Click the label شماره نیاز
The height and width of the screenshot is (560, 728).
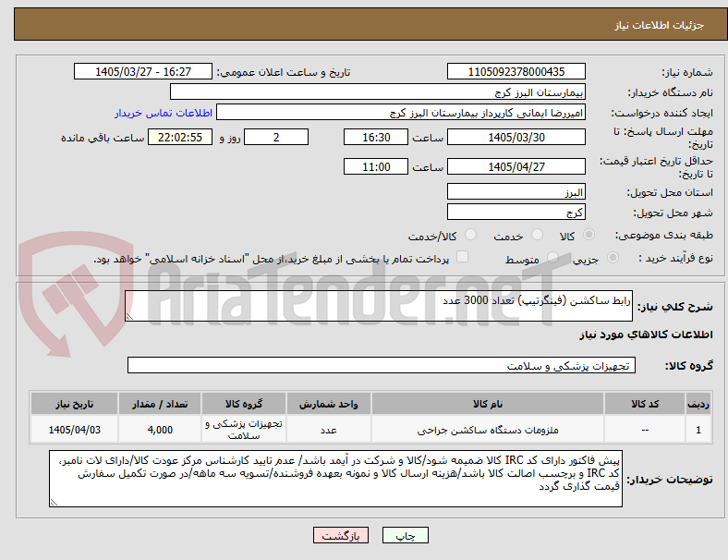(686, 72)
